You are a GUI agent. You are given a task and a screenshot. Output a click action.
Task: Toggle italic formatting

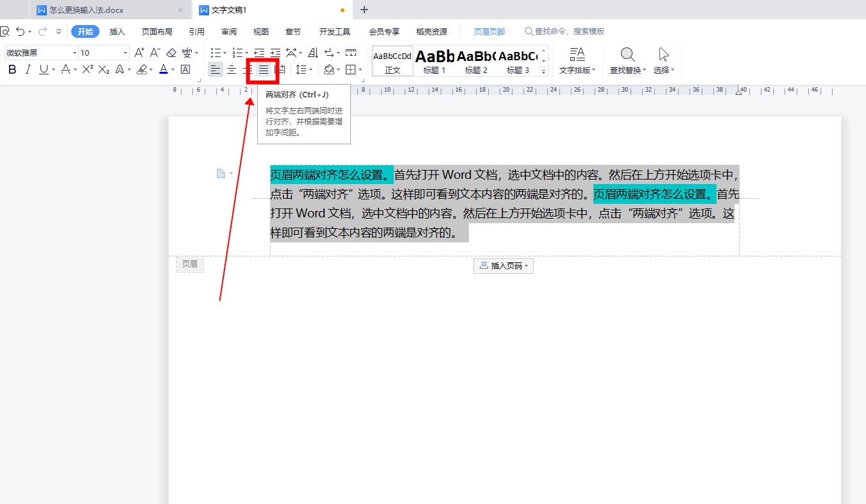[x=28, y=69]
